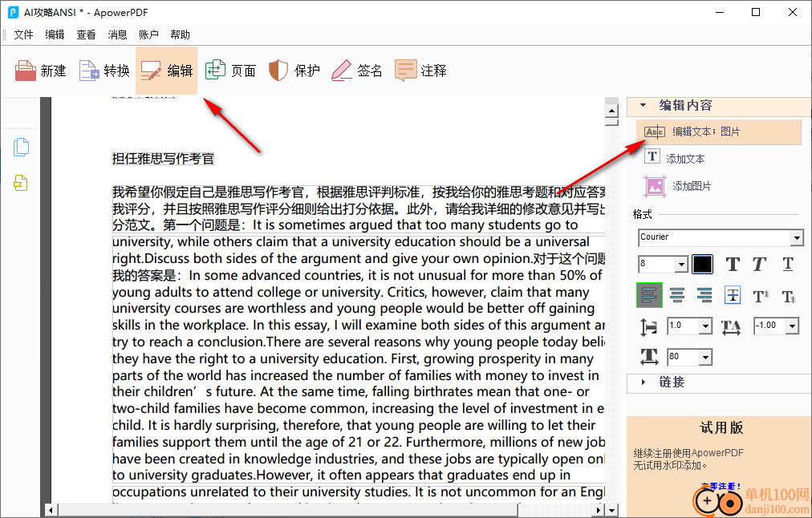812x518 pixels.
Task: Click horizontal scrollbar right arrow
Action: point(599,510)
